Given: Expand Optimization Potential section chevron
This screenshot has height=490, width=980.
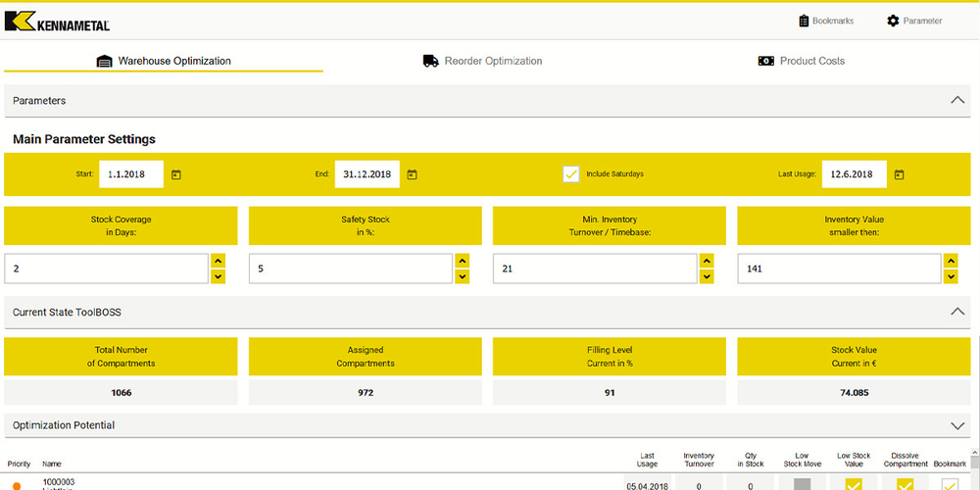Looking at the screenshot, I should point(956,425).
